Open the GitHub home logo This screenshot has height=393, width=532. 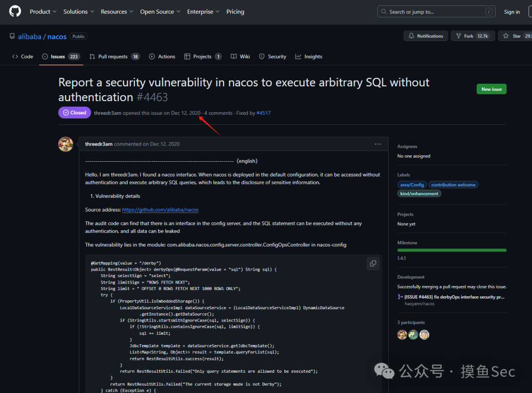pos(15,11)
